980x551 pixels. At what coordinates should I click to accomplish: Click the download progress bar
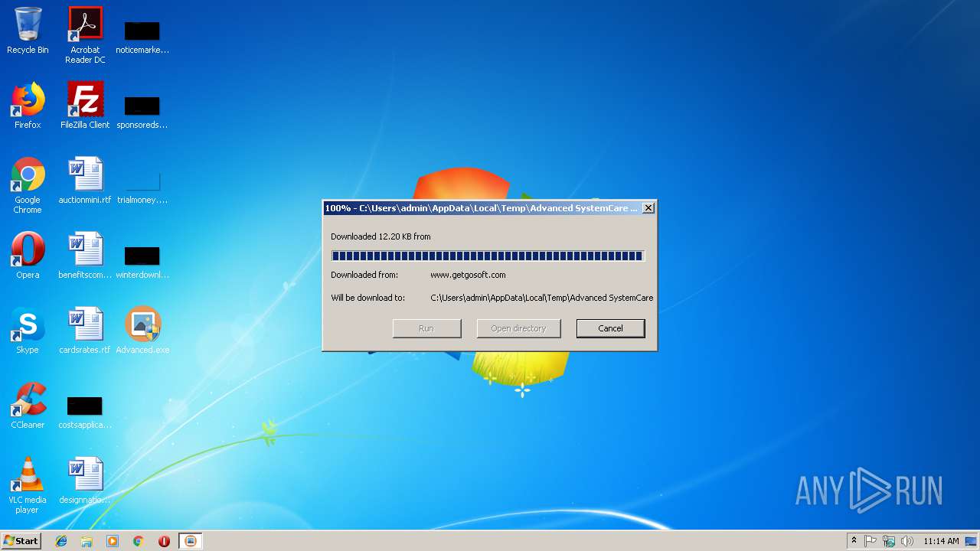(488, 256)
